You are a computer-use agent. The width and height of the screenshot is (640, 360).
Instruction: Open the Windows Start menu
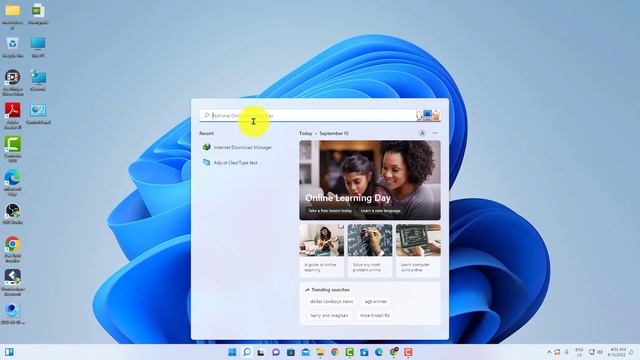232,352
